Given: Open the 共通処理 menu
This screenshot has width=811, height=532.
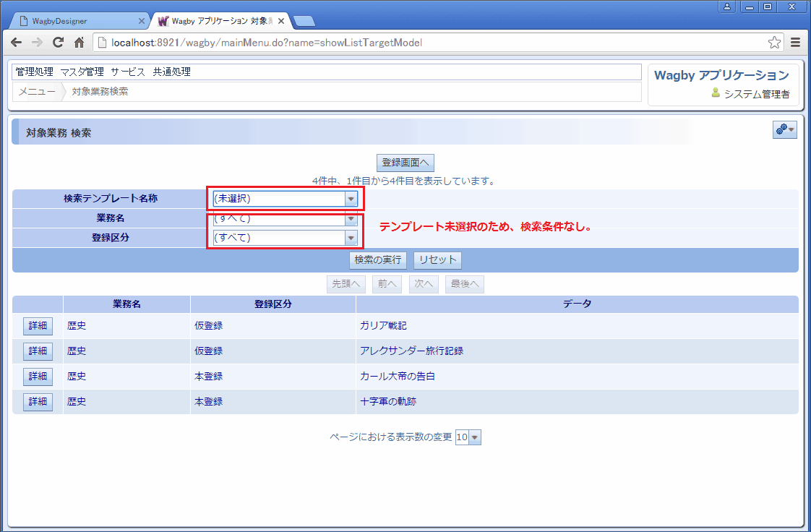Looking at the screenshot, I should (x=172, y=72).
